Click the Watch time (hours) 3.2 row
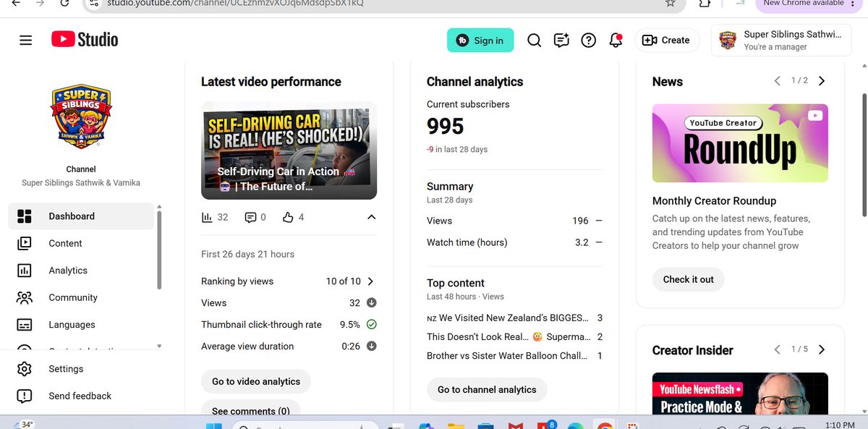 coord(514,242)
